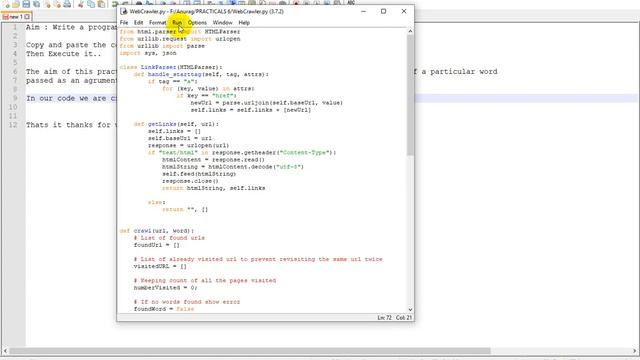Click 'Aim : Write a progra' line in Notepad++

[71, 27]
